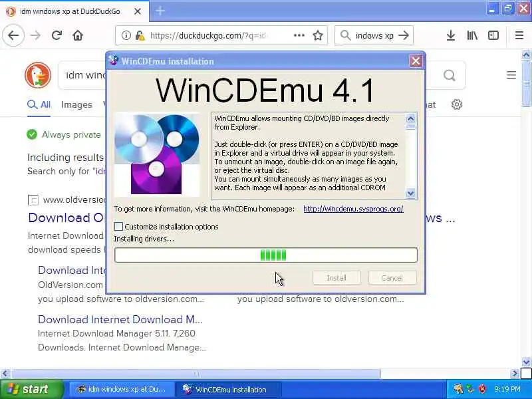Click horizontal scrollbar right arrow
532x399 pixels.
515,374
